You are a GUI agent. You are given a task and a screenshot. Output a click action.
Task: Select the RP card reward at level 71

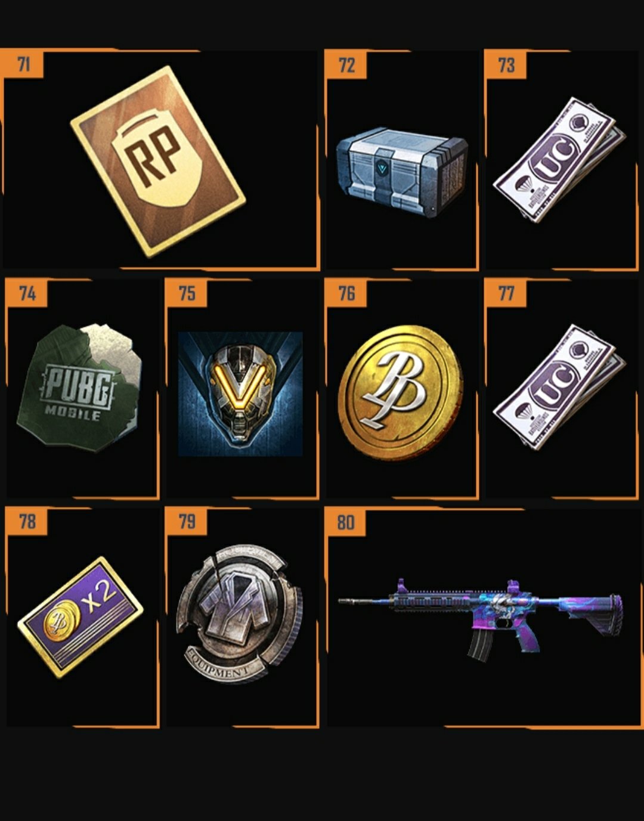tap(158, 162)
